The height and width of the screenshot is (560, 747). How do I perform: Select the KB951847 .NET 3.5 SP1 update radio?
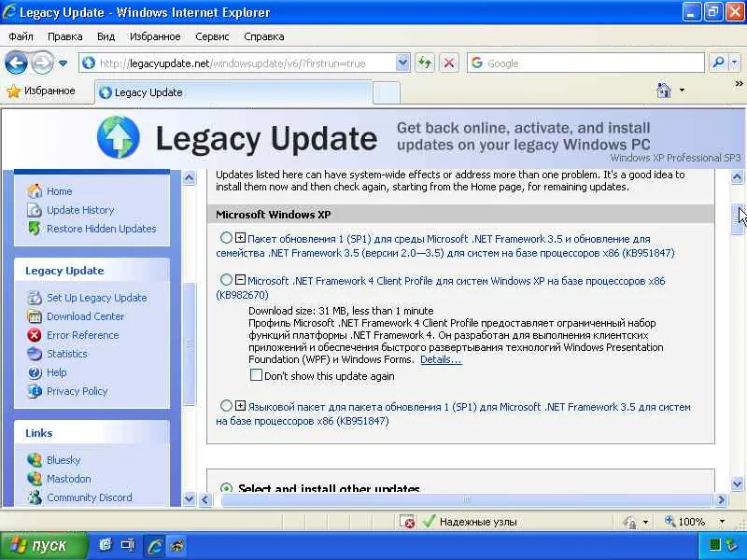[226, 237]
